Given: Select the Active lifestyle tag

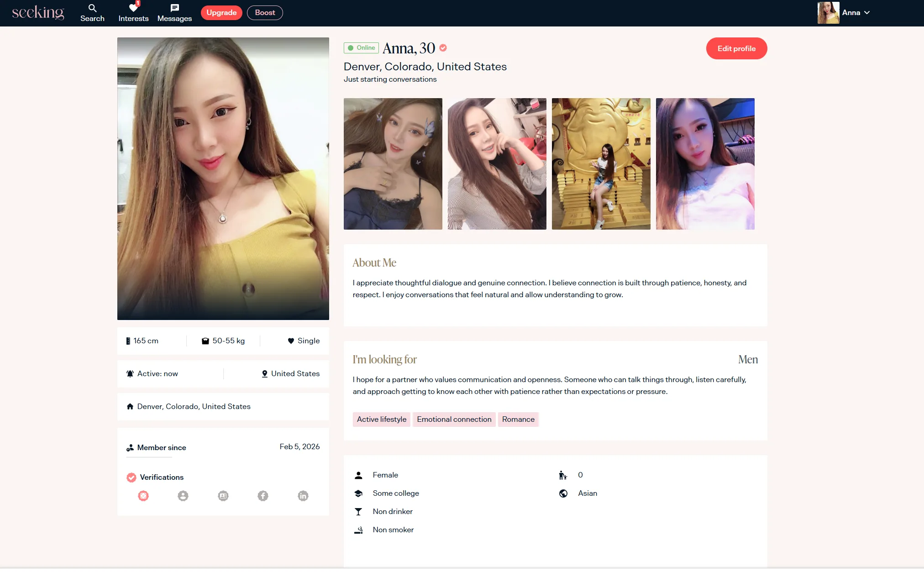Looking at the screenshot, I should [381, 419].
